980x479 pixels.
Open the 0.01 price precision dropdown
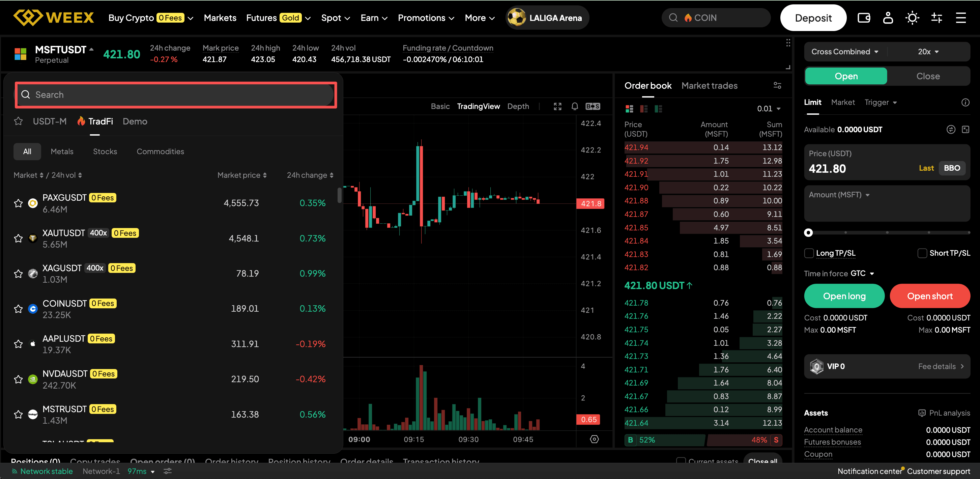pos(769,109)
